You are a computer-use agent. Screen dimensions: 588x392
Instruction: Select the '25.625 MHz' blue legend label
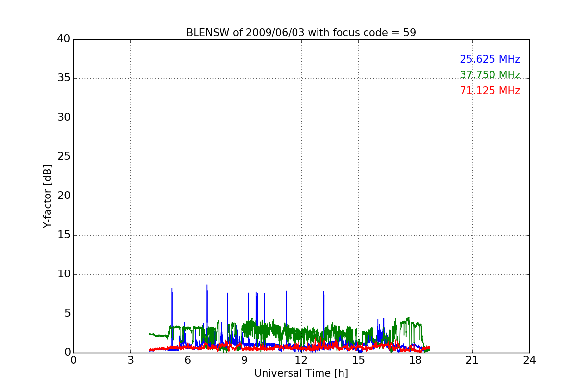pyautogui.click(x=490, y=59)
